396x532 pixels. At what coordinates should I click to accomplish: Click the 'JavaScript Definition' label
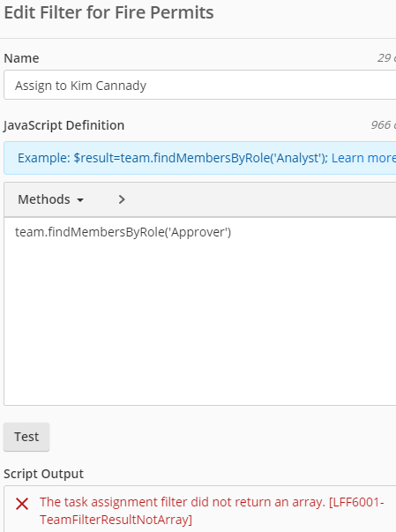(x=64, y=125)
